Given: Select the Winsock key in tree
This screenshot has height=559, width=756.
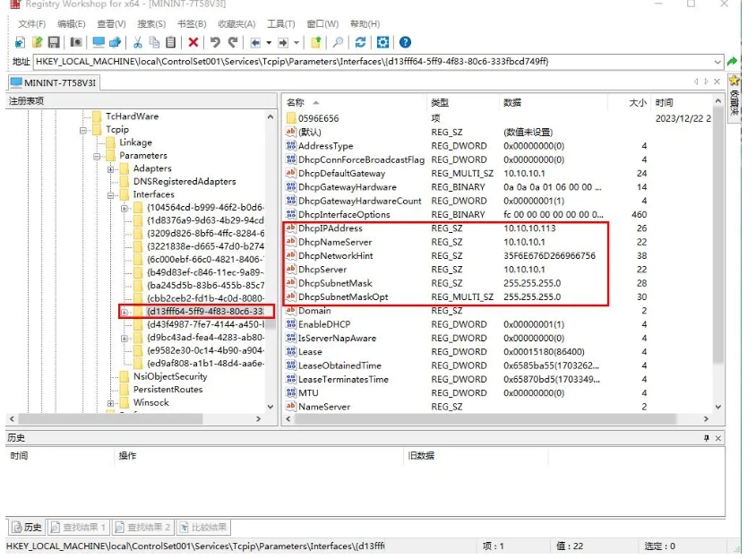Looking at the screenshot, I should (150, 402).
